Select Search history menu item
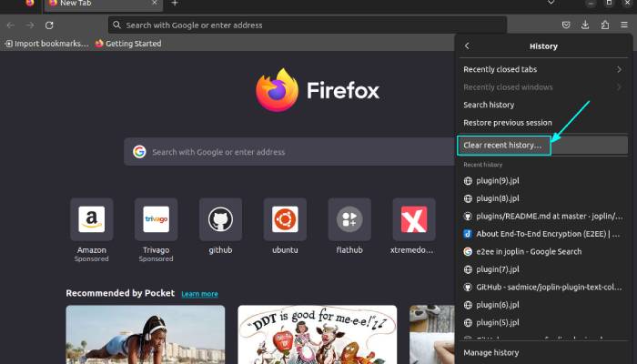This screenshot has width=637, height=364. point(543,105)
